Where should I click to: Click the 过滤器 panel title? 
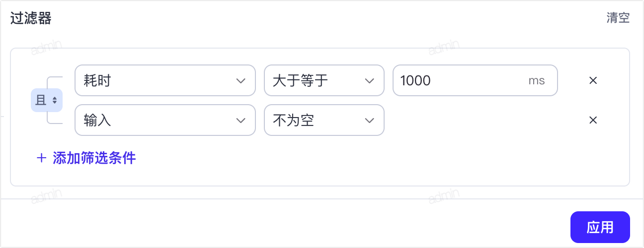coord(31,18)
